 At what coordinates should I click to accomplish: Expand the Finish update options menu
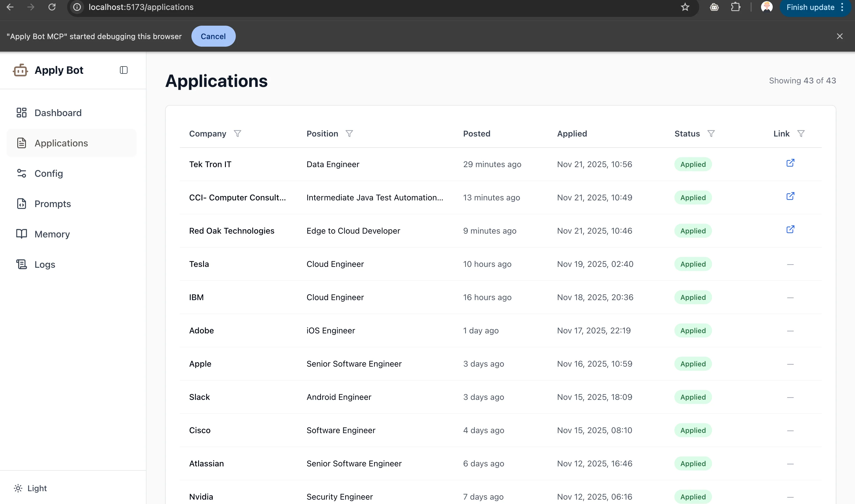tap(842, 7)
